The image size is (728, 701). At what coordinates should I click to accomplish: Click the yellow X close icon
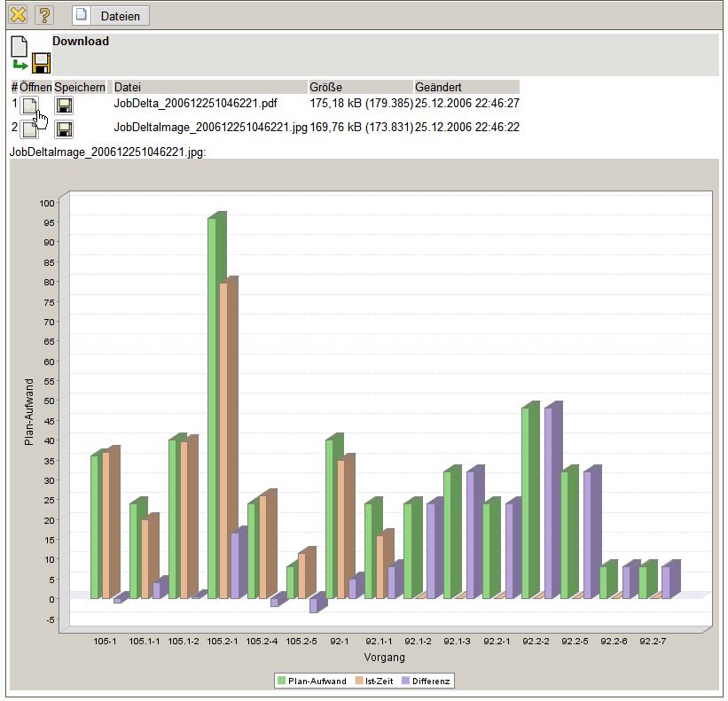coord(18,15)
